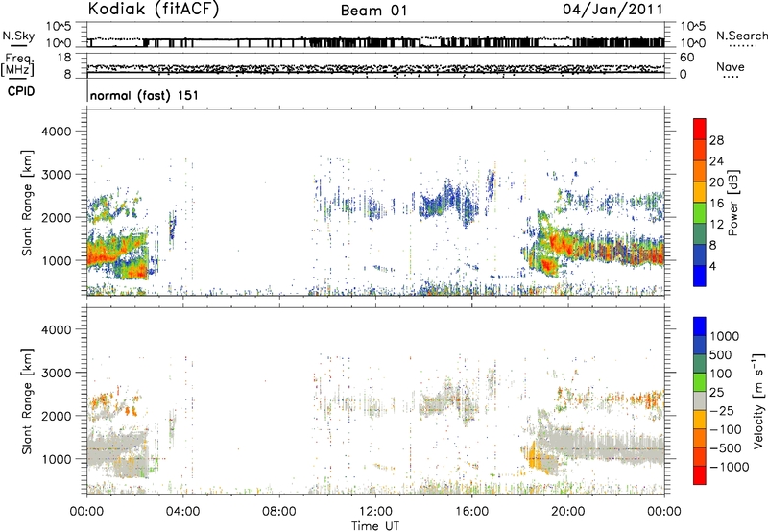This screenshot has height=532, width=768.
Task: Select the "N.Sky" legend label
Action: [x=18, y=36]
